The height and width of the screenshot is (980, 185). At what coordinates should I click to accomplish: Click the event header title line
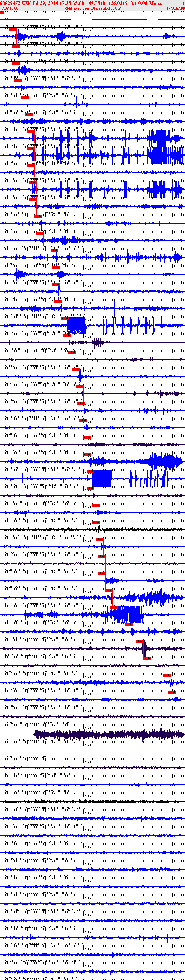point(93,3)
